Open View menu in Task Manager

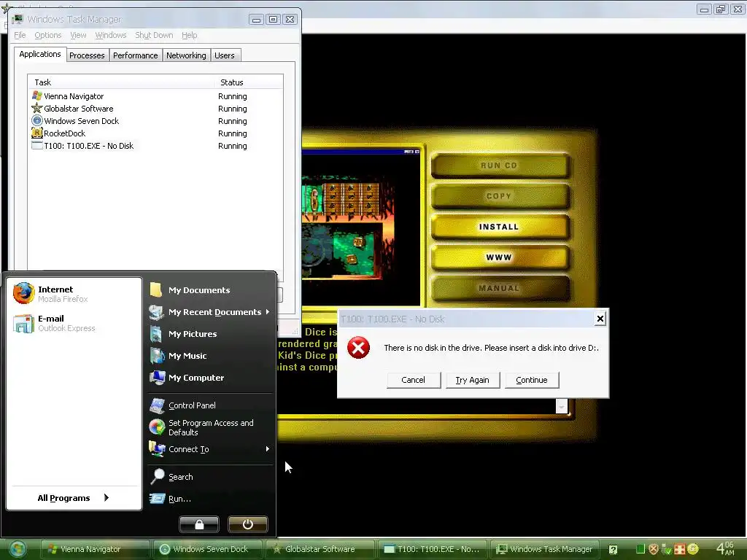click(78, 35)
